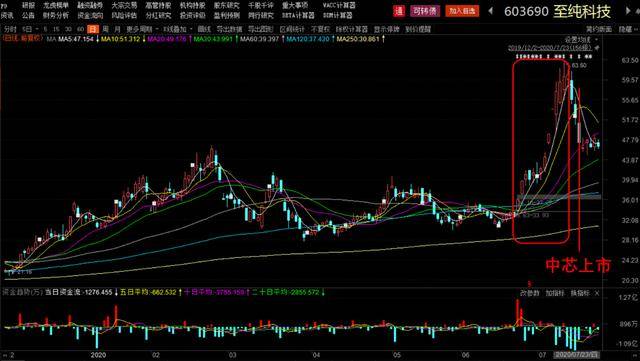Click the 可转债 purple badge
Screen dimensions: 640x361
click(x=425, y=11)
